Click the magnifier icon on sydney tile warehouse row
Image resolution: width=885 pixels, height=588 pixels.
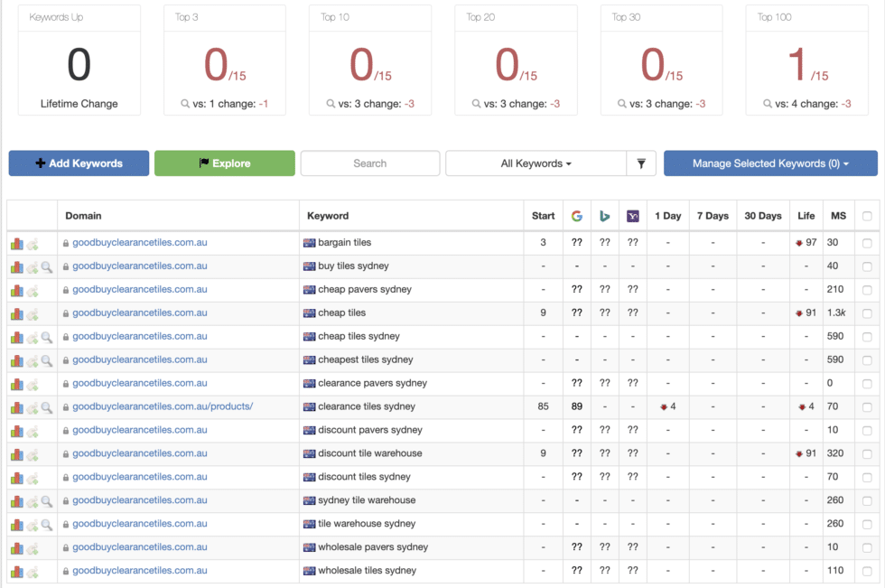pos(47,501)
